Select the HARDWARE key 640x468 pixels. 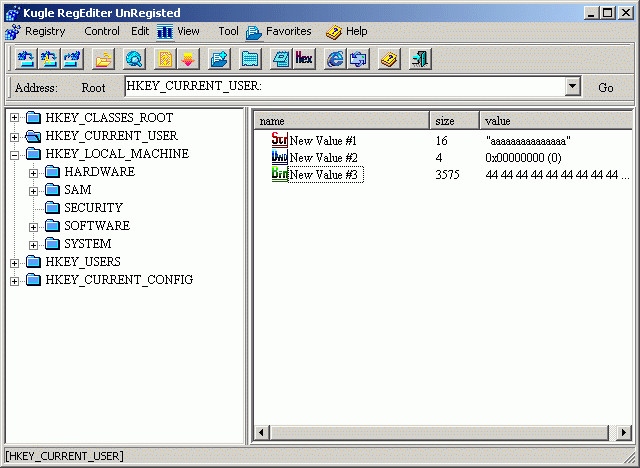tap(100, 172)
